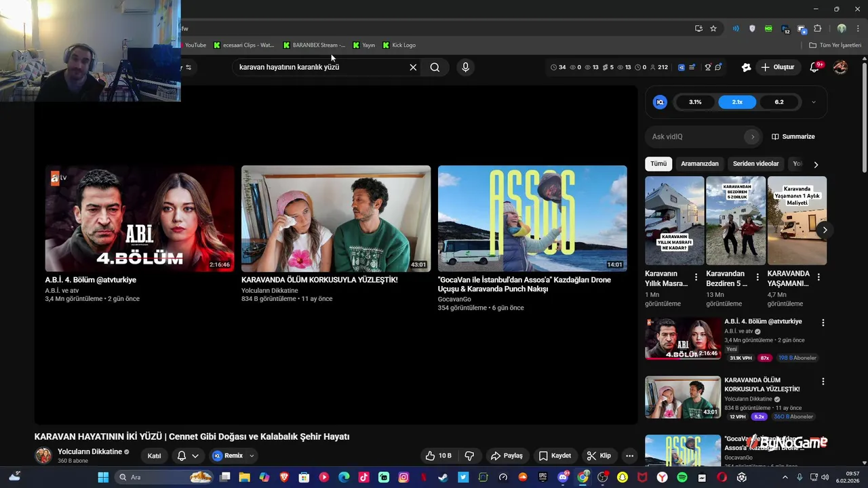The image size is (868, 488).
Task: Click the search magnifier button
Action: [x=435, y=67]
